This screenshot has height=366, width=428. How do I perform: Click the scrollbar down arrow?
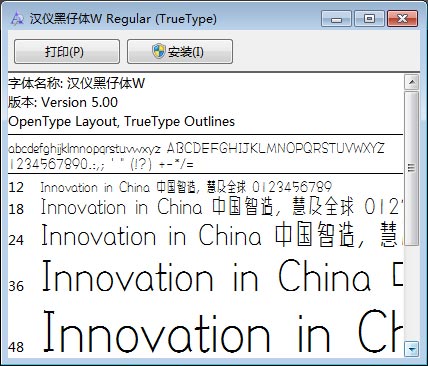click(412, 349)
